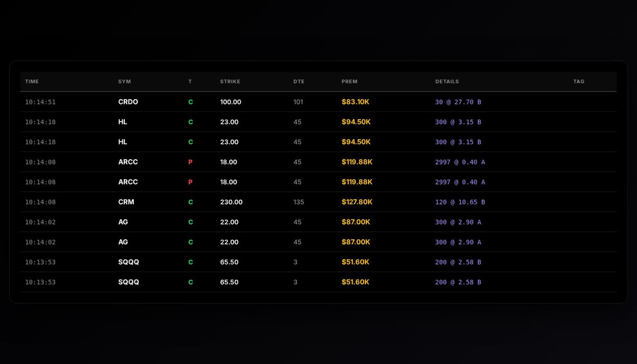637x364 pixels.
Task: Click the green C in the CRM row
Action: pyautogui.click(x=191, y=202)
